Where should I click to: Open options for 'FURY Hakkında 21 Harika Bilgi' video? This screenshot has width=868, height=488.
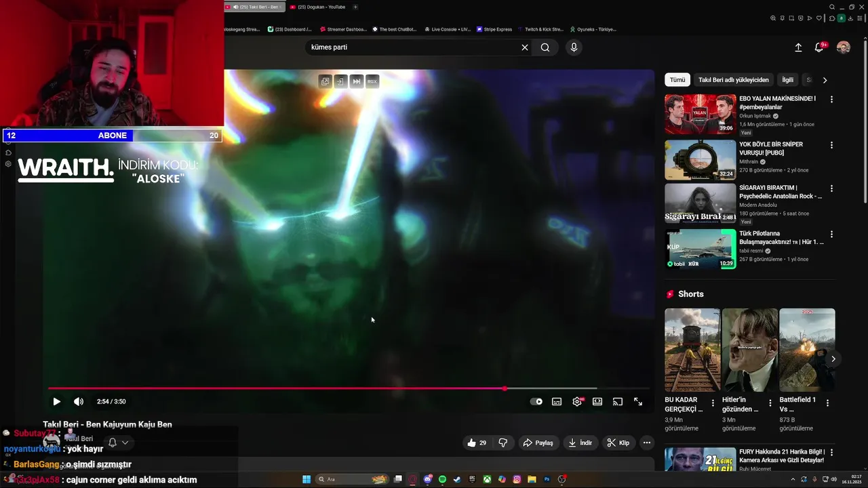tap(831, 452)
